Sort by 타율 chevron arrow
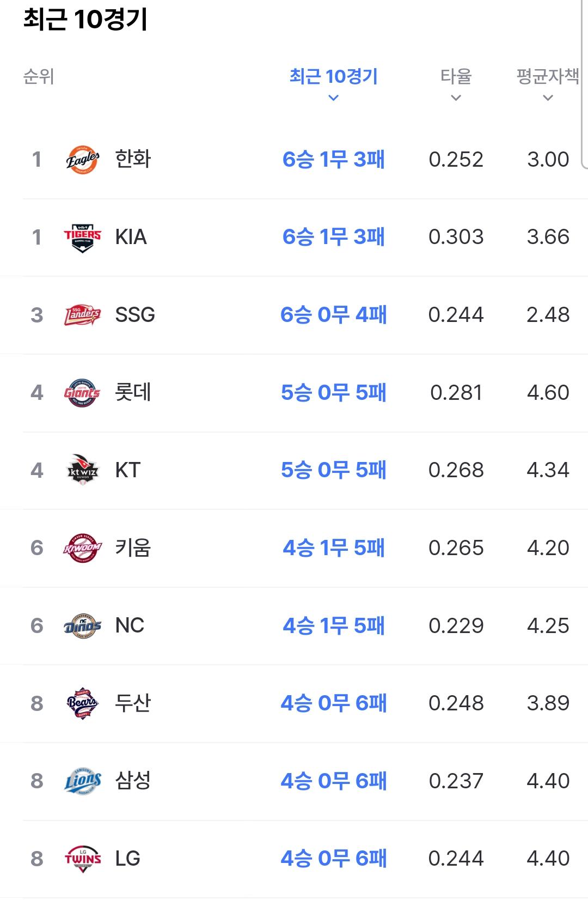This screenshot has width=588, height=900. (456, 98)
